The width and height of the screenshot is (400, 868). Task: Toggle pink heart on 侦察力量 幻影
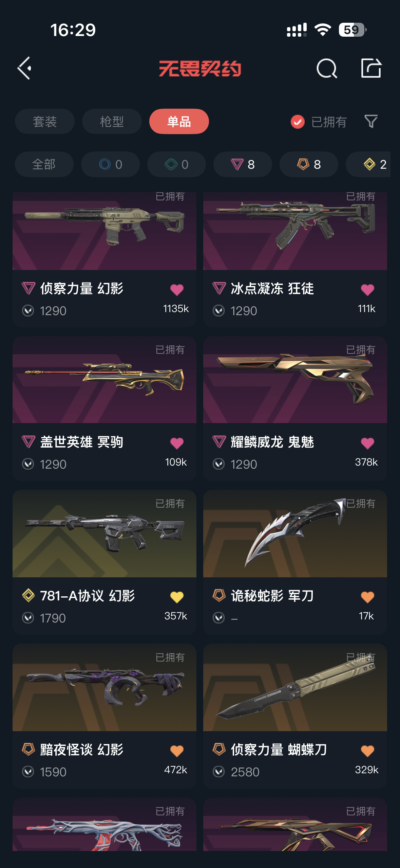177,290
